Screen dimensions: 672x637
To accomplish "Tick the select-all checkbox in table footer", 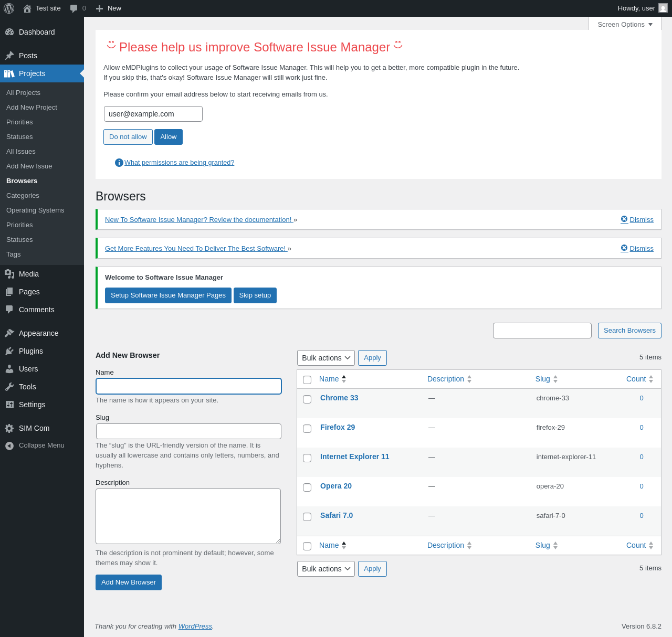I will point(307,546).
